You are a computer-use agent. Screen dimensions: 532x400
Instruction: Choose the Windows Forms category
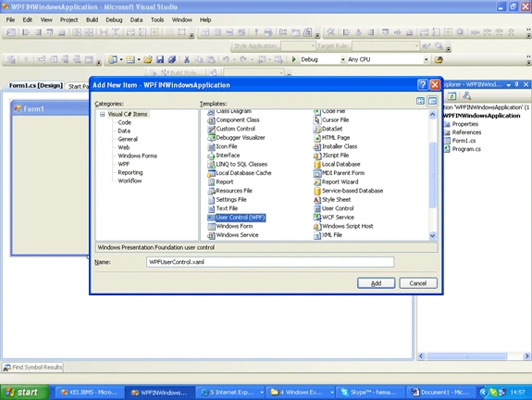click(x=138, y=156)
